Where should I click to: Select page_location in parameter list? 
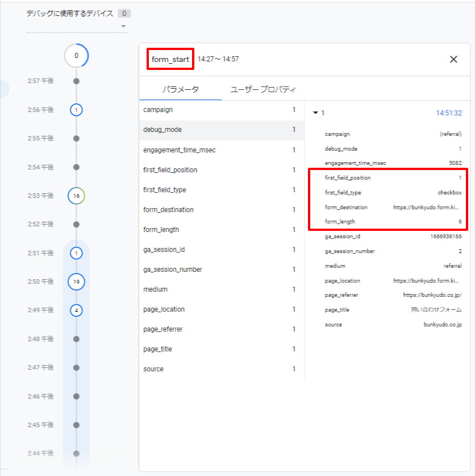pyautogui.click(x=222, y=309)
